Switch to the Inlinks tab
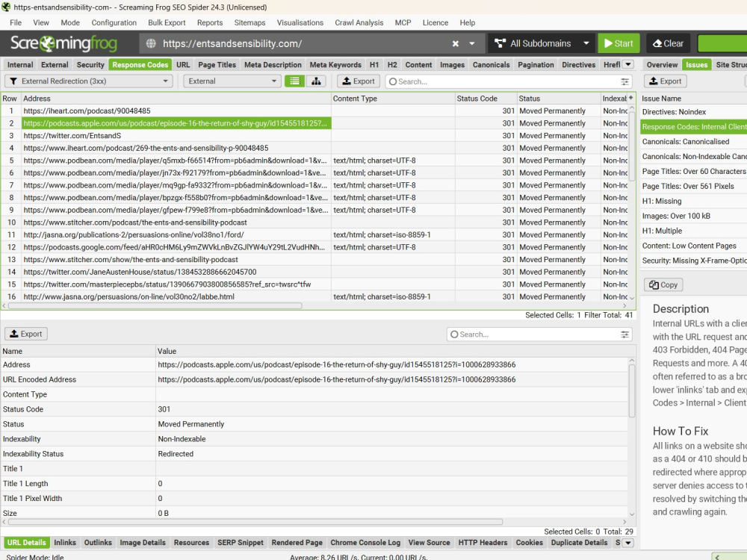The height and width of the screenshot is (560, 747). 65,542
